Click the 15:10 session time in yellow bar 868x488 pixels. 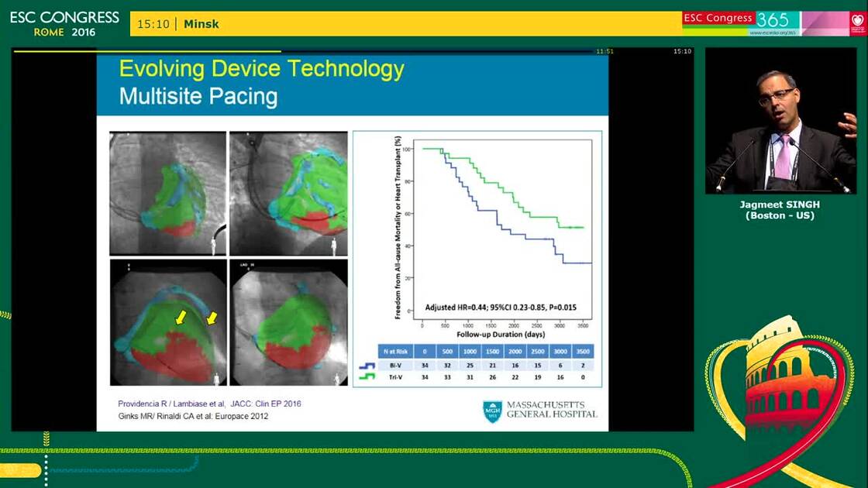(x=153, y=24)
